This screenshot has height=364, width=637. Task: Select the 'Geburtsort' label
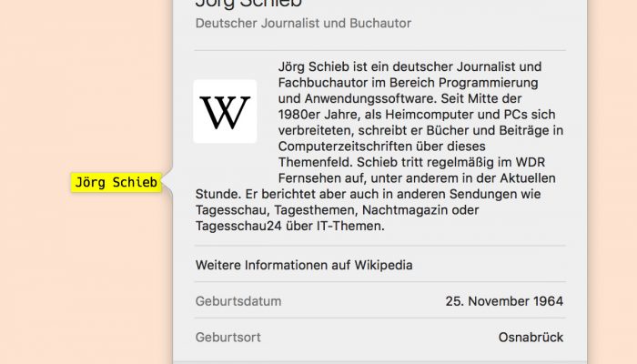[227, 338]
